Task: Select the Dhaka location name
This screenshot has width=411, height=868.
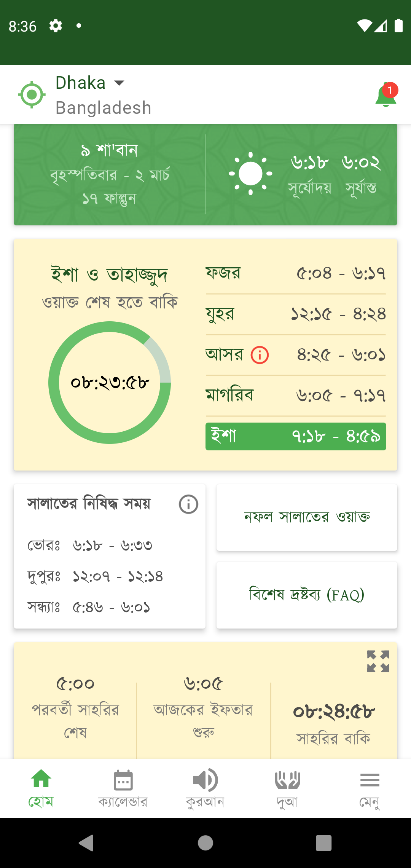Action: [80, 83]
